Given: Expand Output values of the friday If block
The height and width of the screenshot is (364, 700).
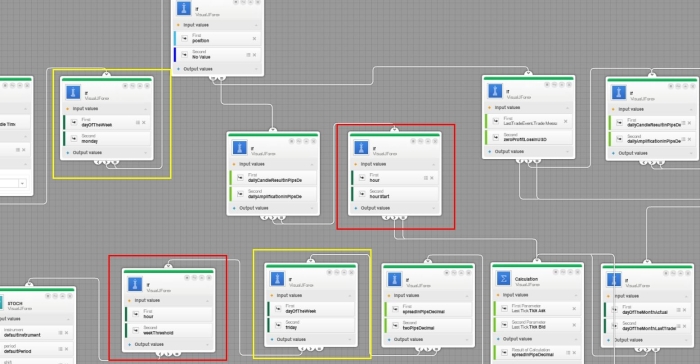Looking at the screenshot, I should pos(350,339).
